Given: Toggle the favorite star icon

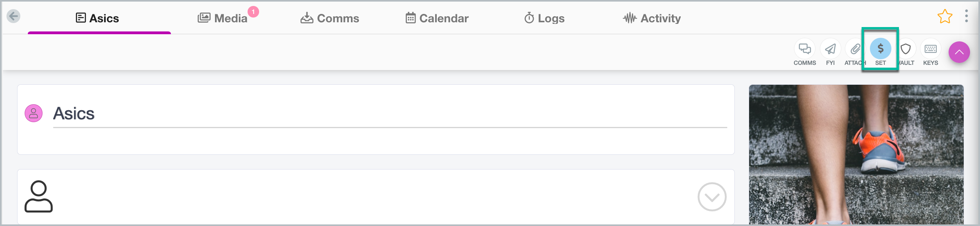Looking at the screenshot, I should click(x=945, y=17).
